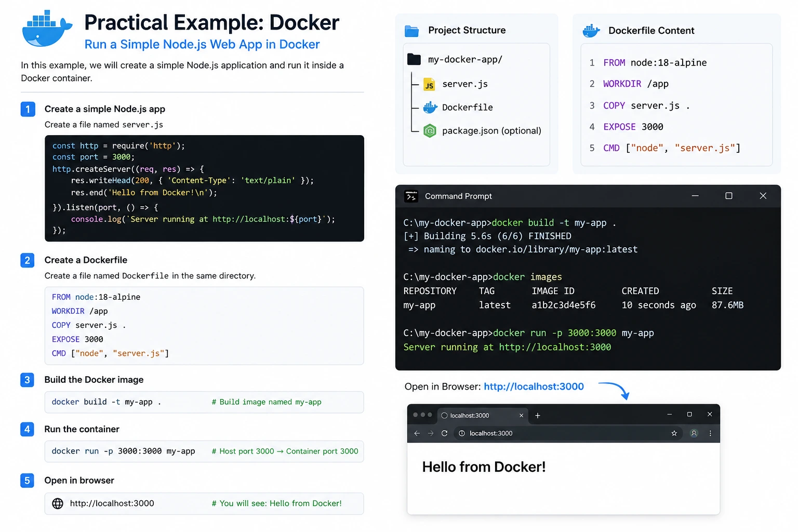
Task: Click 'docker build -t my-app .' in Command Prompt
Action: pos(554,223)
